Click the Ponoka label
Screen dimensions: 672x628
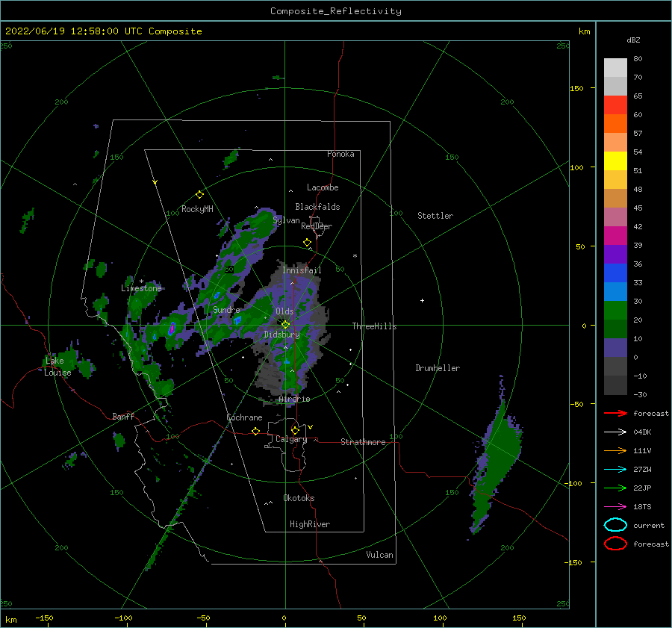tap(340, 154)
